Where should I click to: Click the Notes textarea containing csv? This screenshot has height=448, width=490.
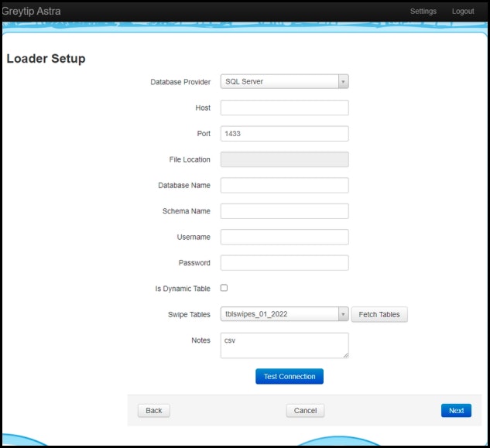tap(284, 346)
